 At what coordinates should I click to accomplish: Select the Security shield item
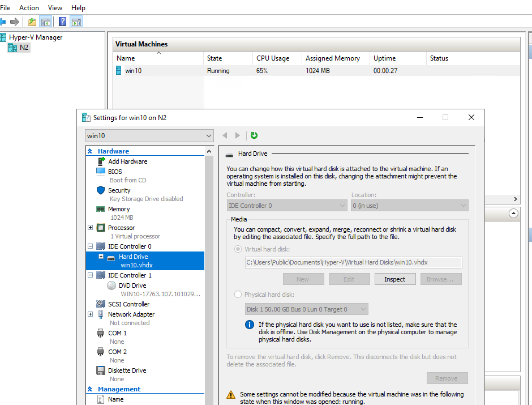point(119,190)
